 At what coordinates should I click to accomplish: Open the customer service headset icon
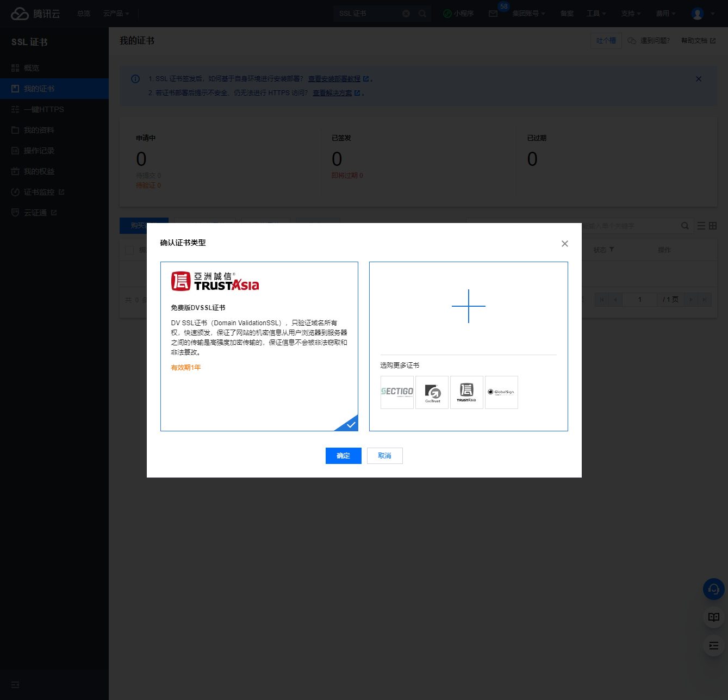click(714, 589)
